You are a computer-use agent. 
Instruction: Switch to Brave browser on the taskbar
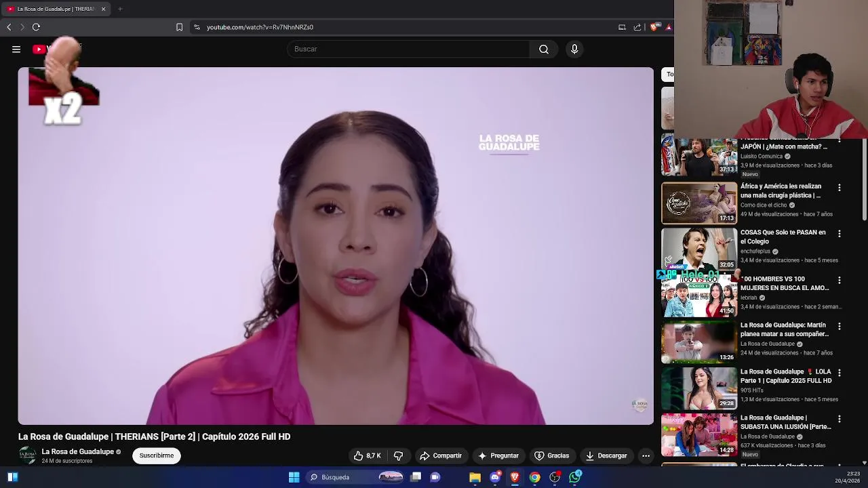point(515,477)
